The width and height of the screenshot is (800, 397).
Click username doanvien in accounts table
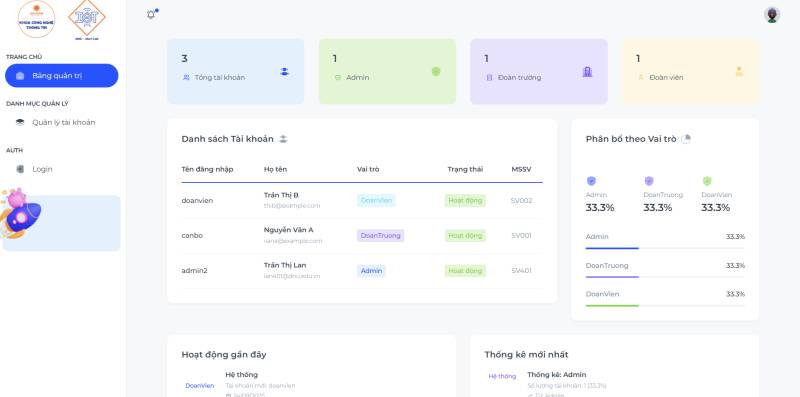[197, 201]
